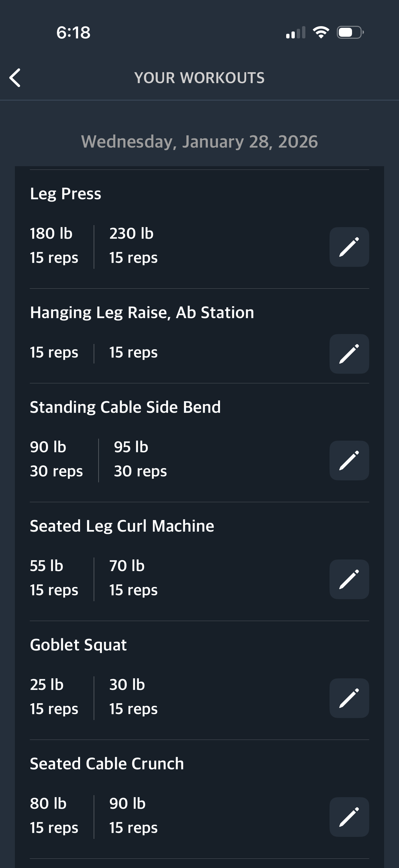
Task: Edit the Leg Press workout entry
Action: pos(349,247)
